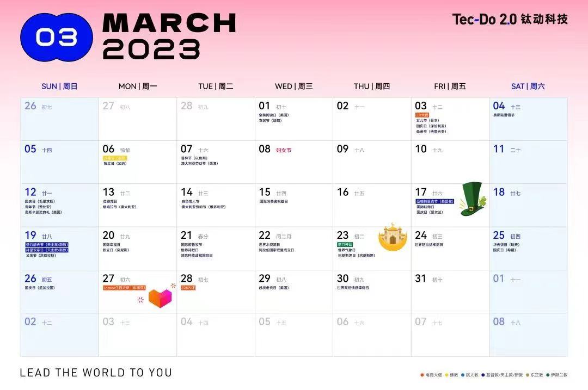The width and height of the screenshot is (588, 390).
Task: Select the WED | 周三 column header
Action: coord(293,86)
